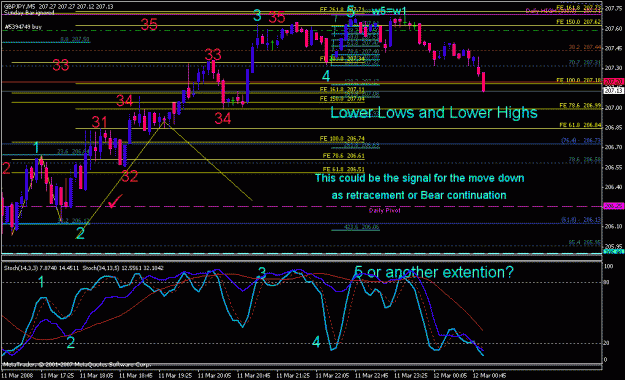625x380 pixels.
Task: Select the "Lower Lows and Lower Highs" annotation
Action: pos(434,113)
